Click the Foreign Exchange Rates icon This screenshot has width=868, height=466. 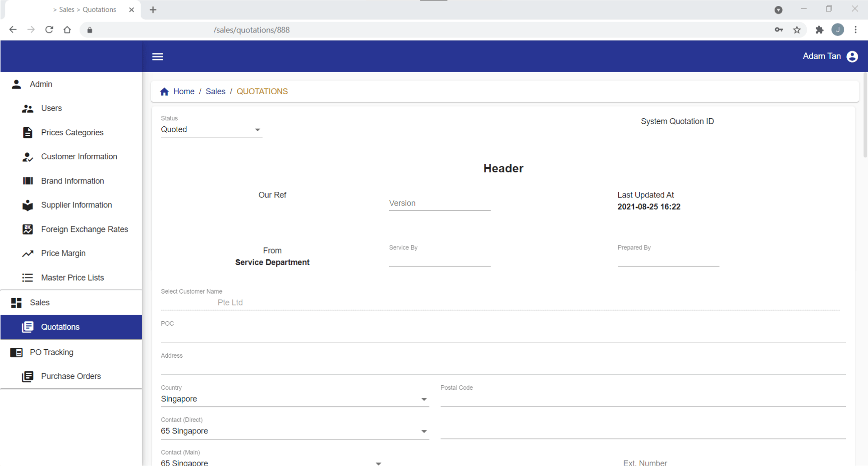[28, 229]
